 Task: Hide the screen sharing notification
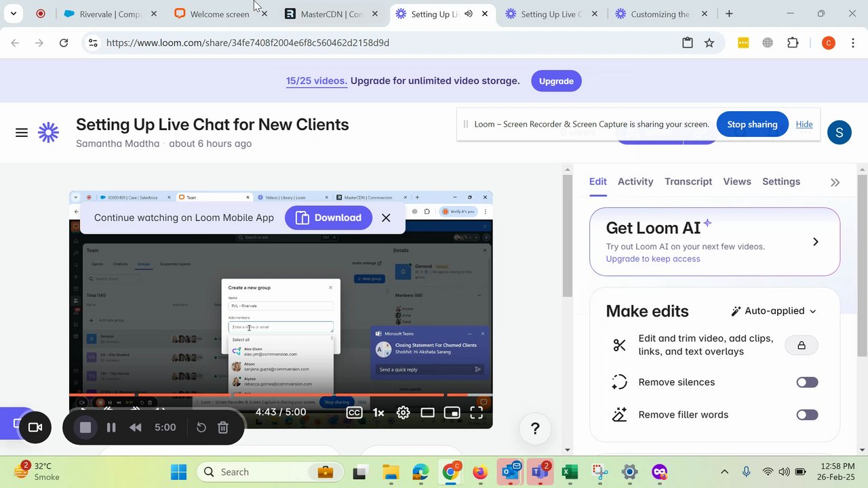click(804, 124)
